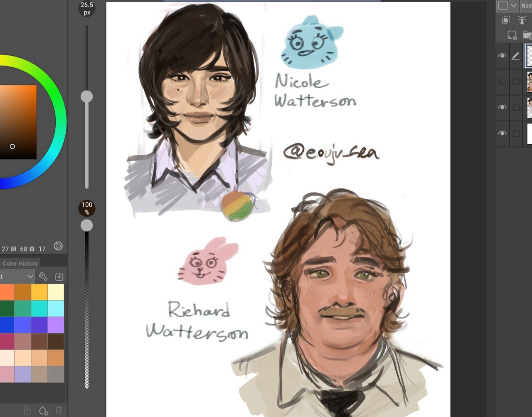
Task: Pick the gray swatch
Action: (56, 374)
